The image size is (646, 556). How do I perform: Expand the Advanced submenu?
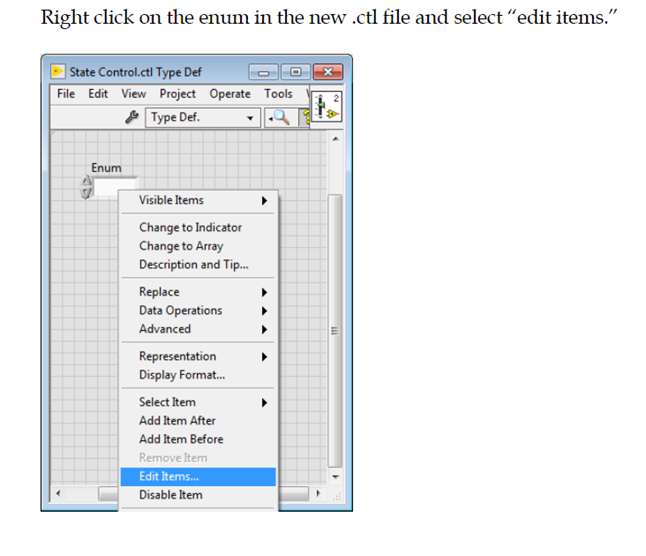198,329
